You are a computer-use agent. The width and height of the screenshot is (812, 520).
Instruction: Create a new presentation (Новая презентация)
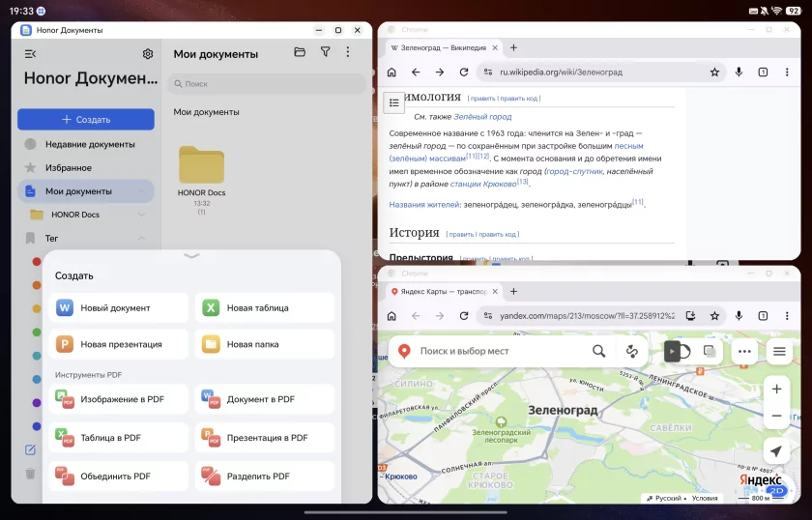119,344
